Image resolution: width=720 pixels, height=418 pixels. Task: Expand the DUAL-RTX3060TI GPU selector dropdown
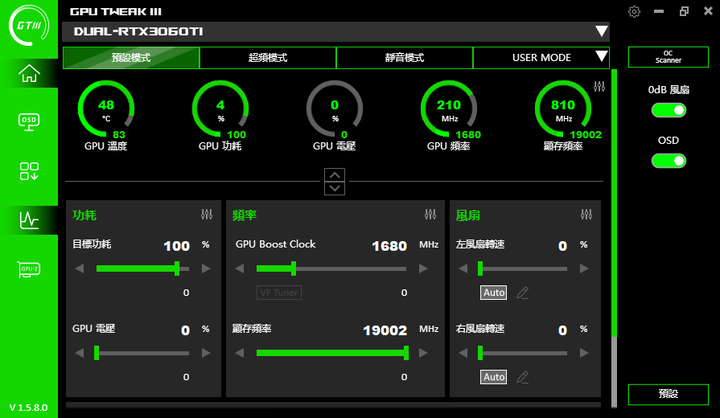point(601,31)
